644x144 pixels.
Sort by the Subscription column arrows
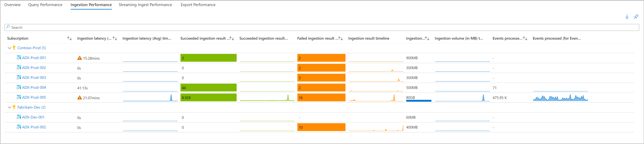[70, 38]
